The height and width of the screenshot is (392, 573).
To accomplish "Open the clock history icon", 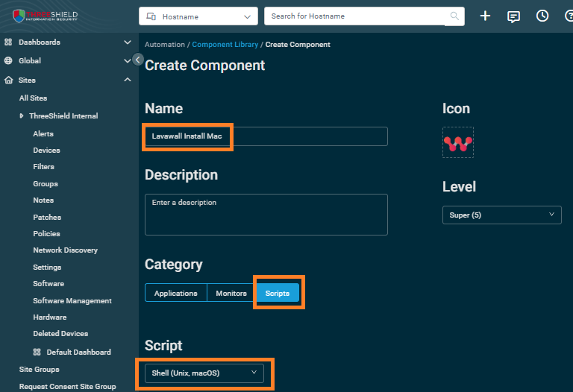I will (x=542, y=16).
